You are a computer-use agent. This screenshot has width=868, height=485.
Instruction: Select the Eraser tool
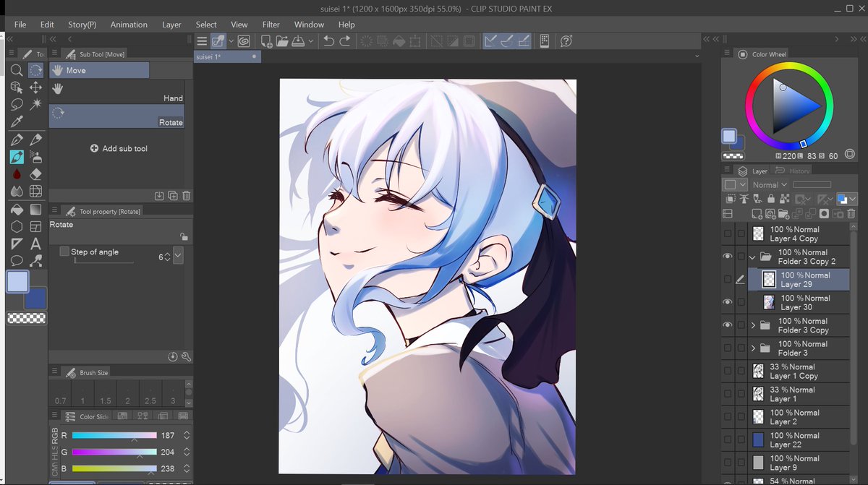[35, 174]
